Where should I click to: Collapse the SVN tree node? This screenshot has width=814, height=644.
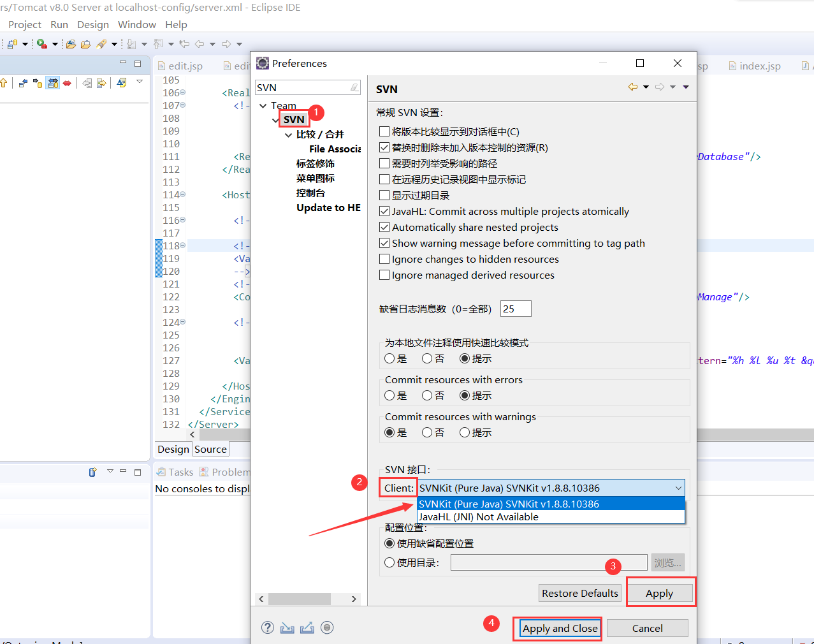[275, 120]
